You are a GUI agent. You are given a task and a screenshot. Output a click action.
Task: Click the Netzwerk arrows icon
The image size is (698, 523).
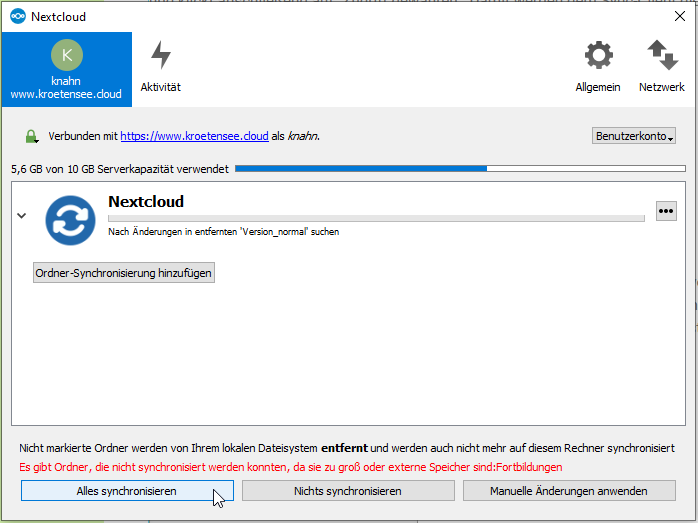click(x=662, y=55)
